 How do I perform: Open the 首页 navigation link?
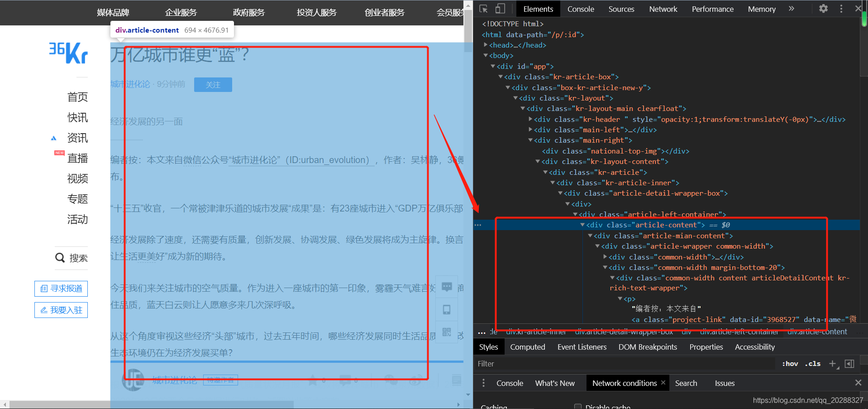coord(77,97)
